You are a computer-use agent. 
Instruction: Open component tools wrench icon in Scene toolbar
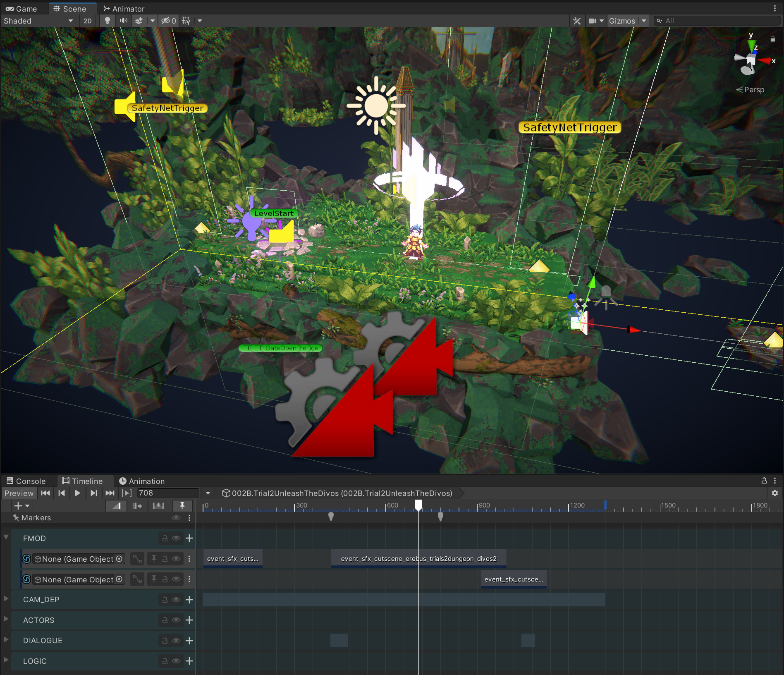577,21
